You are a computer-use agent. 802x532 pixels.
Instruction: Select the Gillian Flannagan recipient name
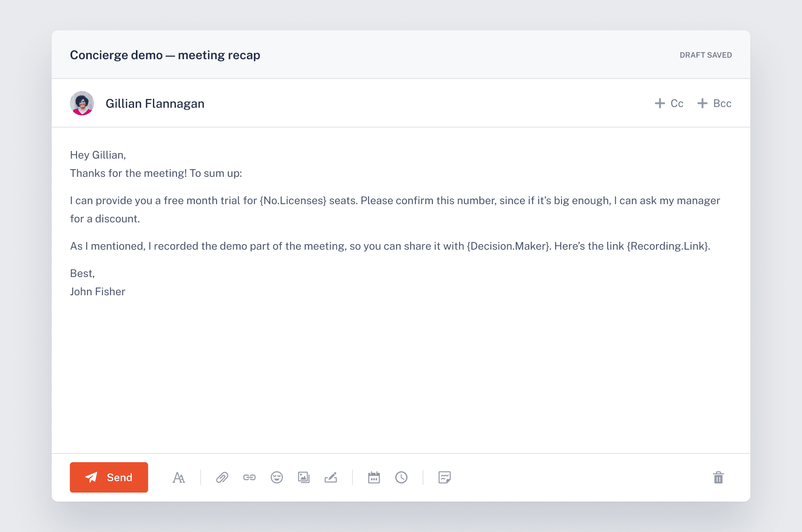pyautogui.click(x=155, y=104)
